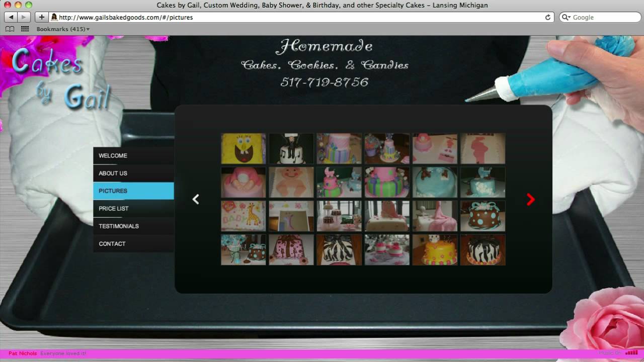The width and height of the screenshot is (644, 362).
Task: Select the zebra-print cake with black bow
Action: tap(339, 250)
